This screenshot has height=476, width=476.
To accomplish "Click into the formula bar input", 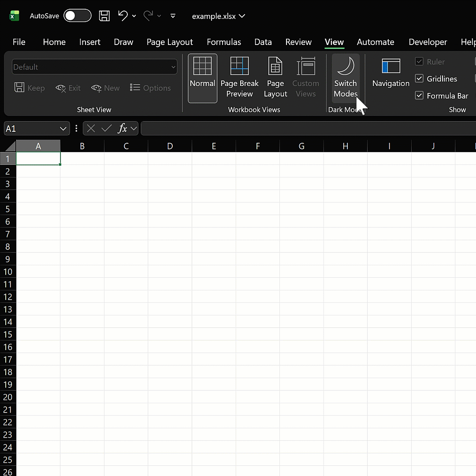I will tap(309, 128).
